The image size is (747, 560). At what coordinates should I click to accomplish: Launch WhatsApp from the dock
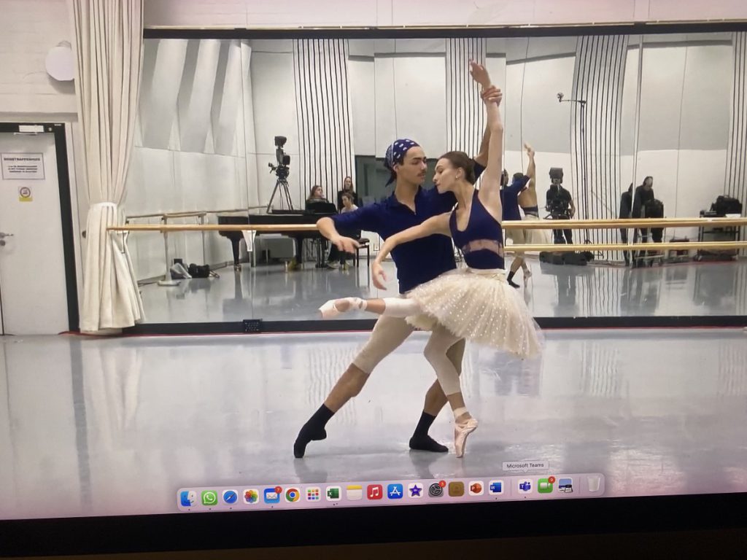click(209, 497)
